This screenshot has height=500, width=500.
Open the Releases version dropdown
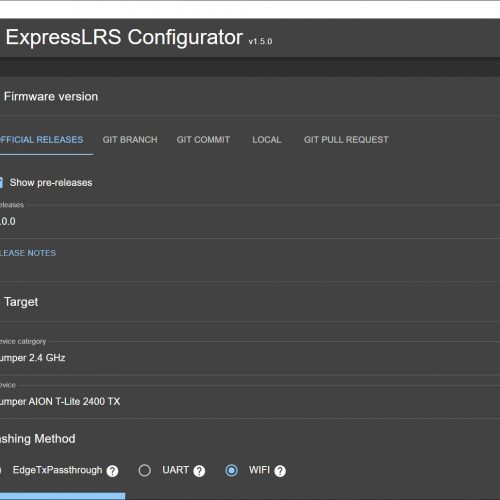click(250, 221)
